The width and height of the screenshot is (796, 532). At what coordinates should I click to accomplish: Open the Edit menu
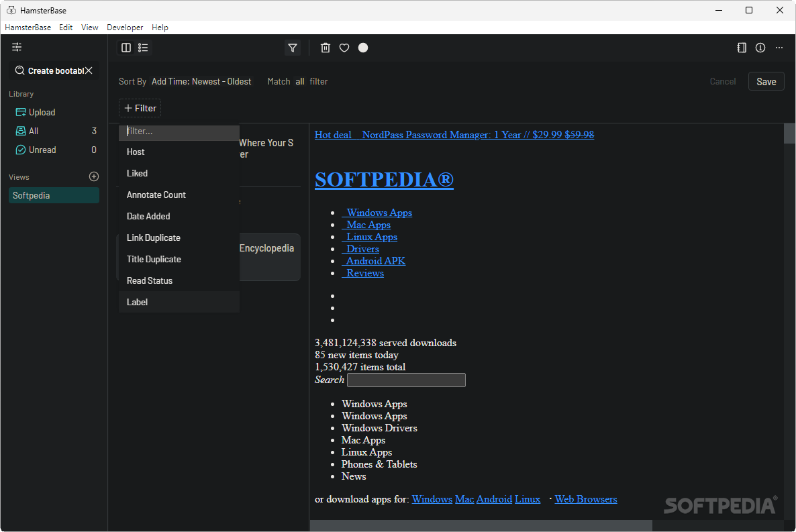(66, 28)
